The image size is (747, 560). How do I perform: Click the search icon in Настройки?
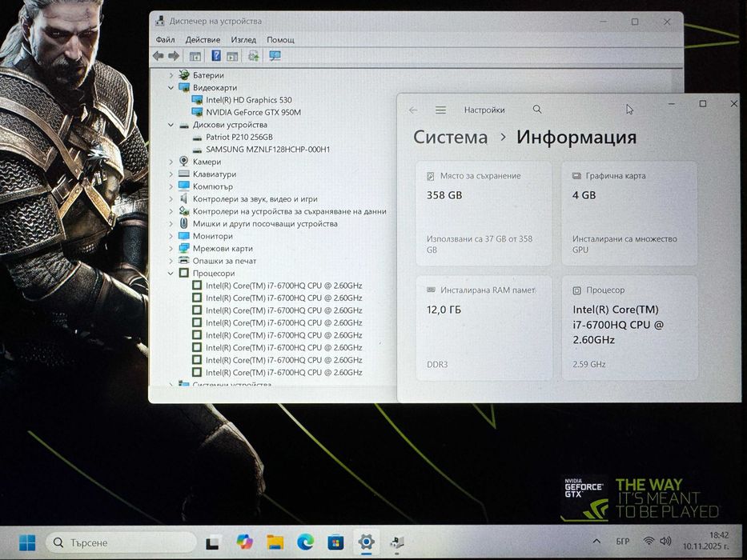537,110
